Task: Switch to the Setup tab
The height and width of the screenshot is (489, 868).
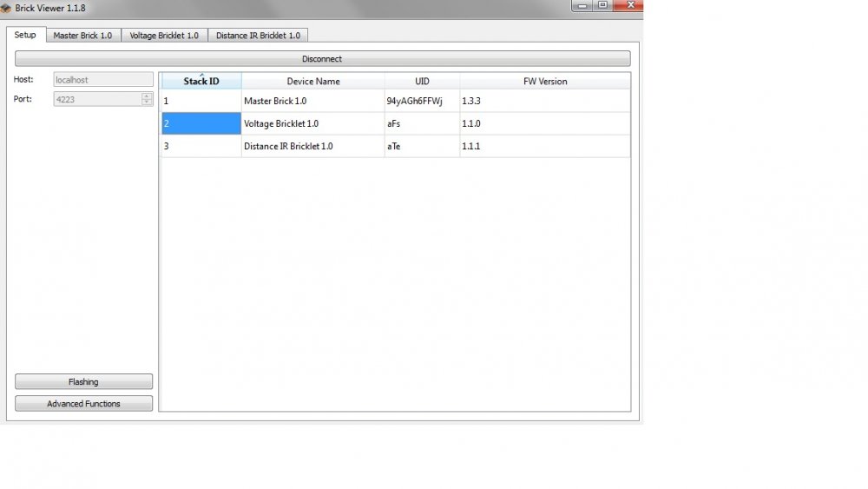Action: click(x=25, y=35)
